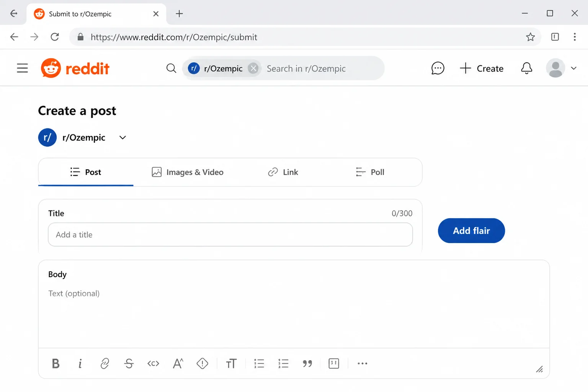Bookmark this page with the star icon

(530, 37)
